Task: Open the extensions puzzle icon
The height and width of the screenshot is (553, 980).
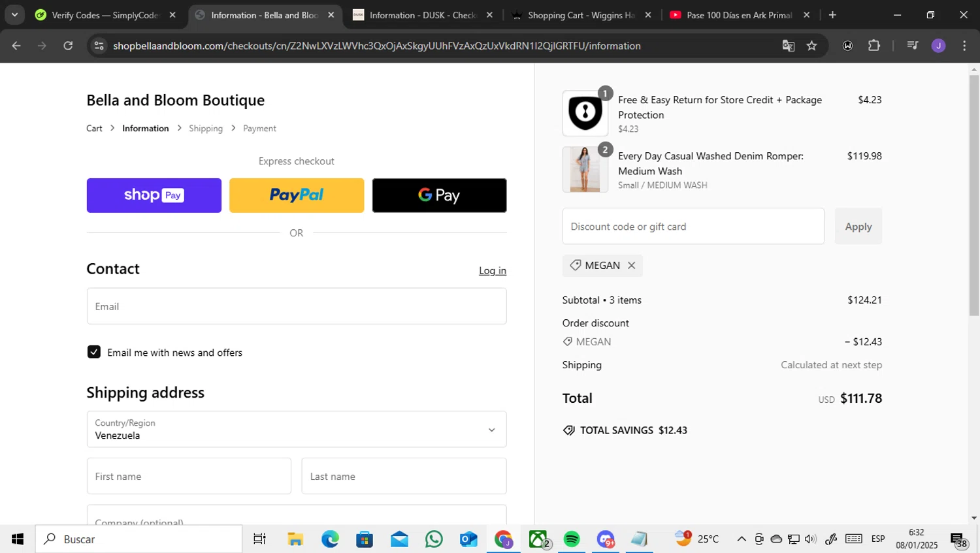Action: coord(874,46)
